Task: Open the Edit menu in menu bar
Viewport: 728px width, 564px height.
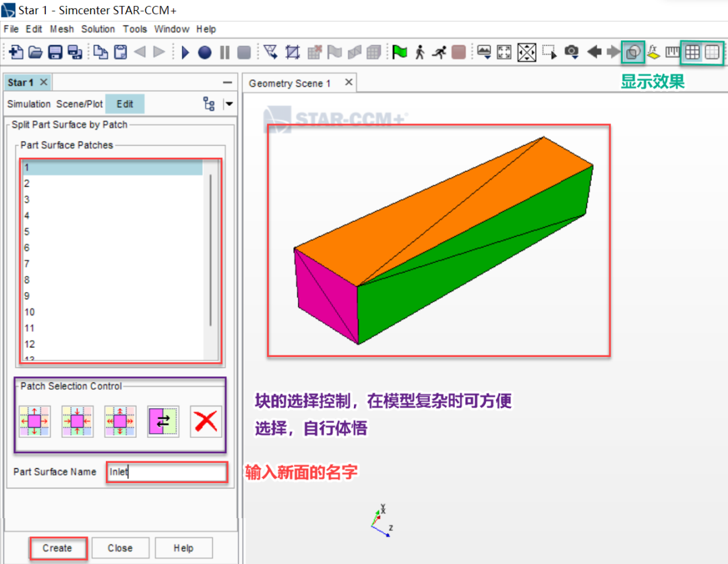Action: pyautogui.click(x=34, y=29)
